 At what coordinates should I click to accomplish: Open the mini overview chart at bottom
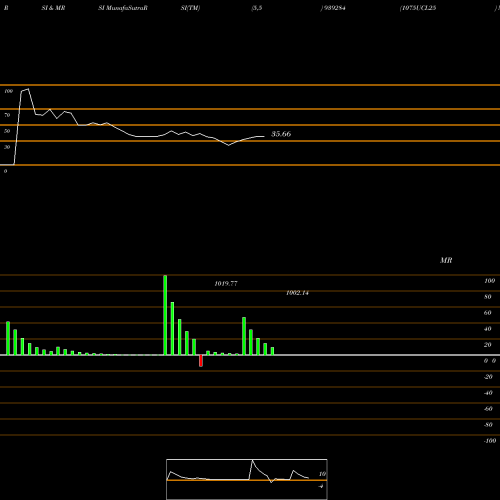[x=247, y=479]
